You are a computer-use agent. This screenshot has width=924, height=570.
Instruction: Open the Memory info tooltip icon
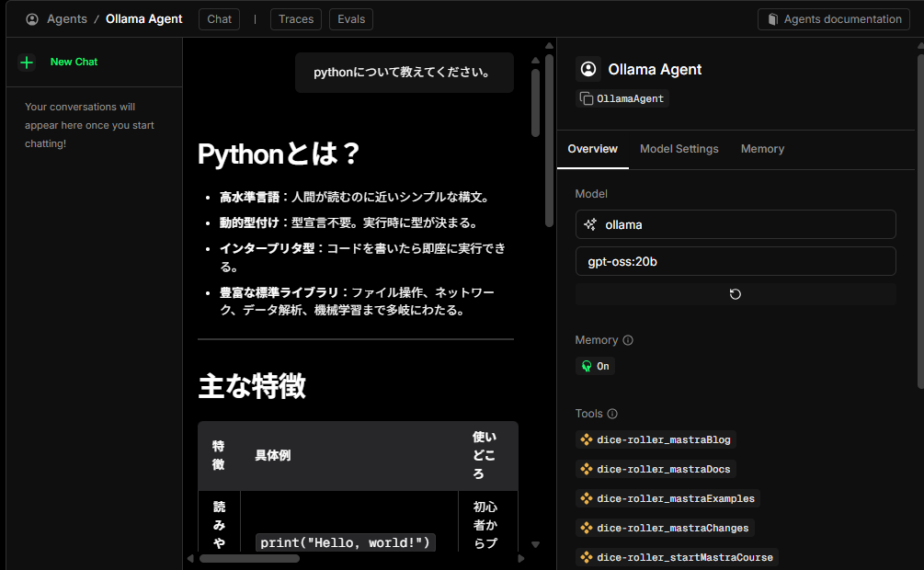tap(629, 340)
